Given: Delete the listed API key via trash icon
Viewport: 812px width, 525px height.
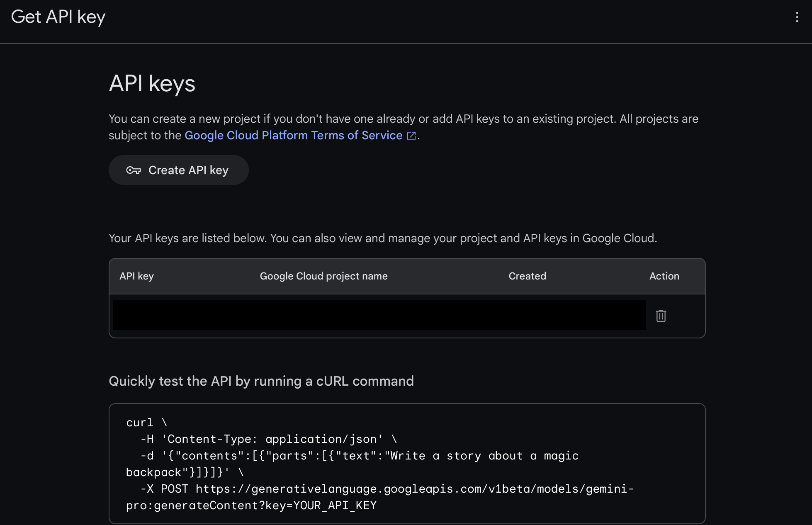Looking at the screenshot, I should pos(661,316).
